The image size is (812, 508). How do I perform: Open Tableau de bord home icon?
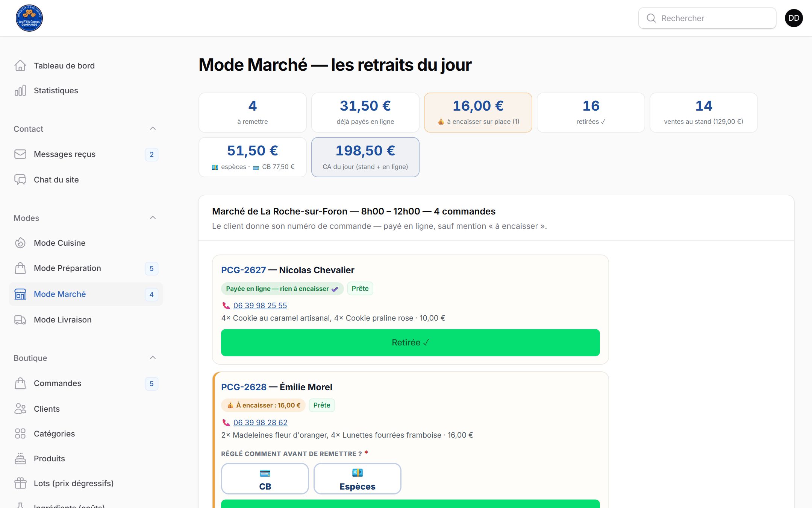(x=20, y=65)
